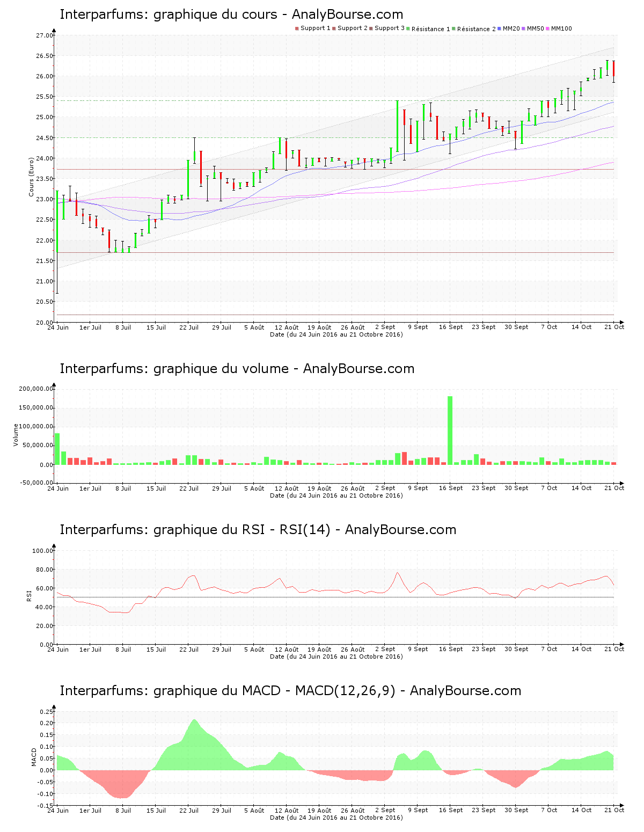Click '2 Sept' on the RSI chart date axis

385,649
